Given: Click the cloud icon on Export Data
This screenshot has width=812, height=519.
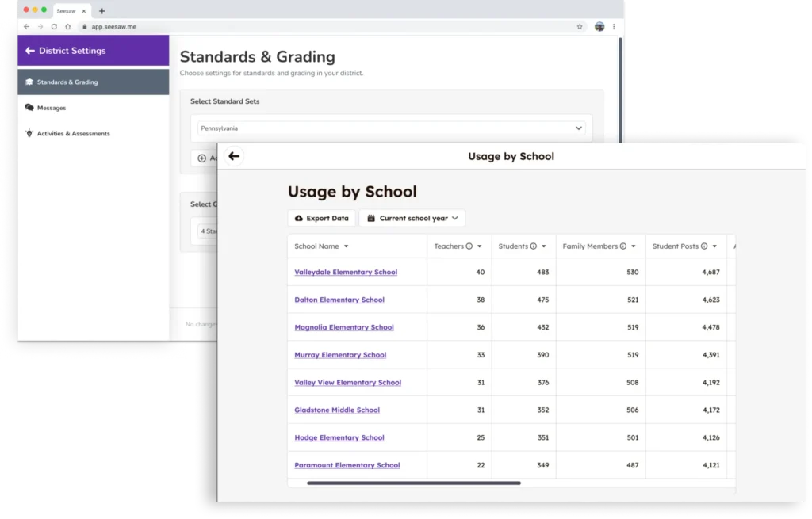Looking at the screenshot, I should [x=299, y=219].
